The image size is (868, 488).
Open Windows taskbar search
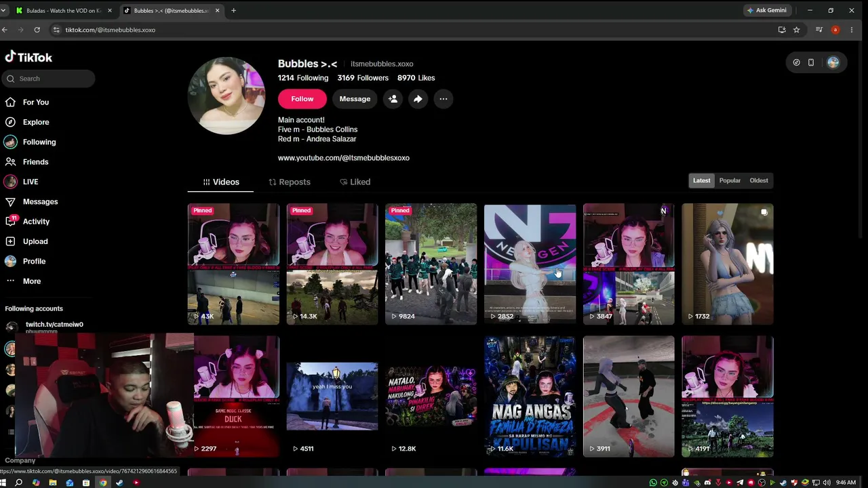coord(19,483)
